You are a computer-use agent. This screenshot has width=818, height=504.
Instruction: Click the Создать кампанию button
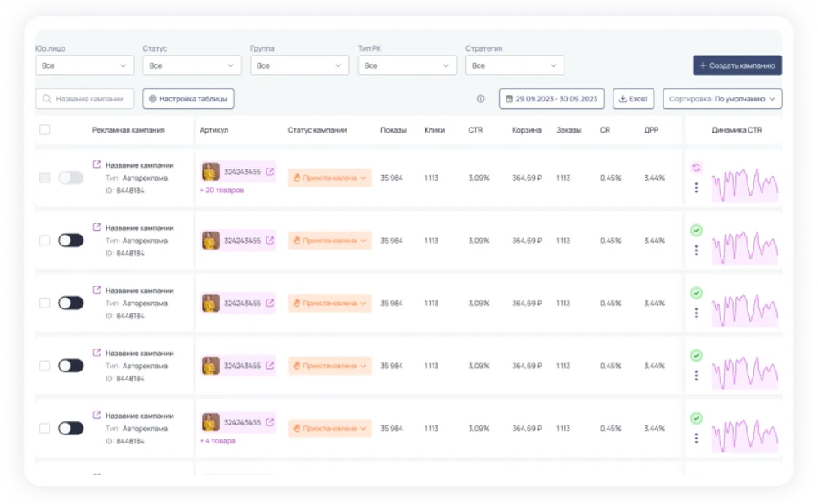[737, 65]
